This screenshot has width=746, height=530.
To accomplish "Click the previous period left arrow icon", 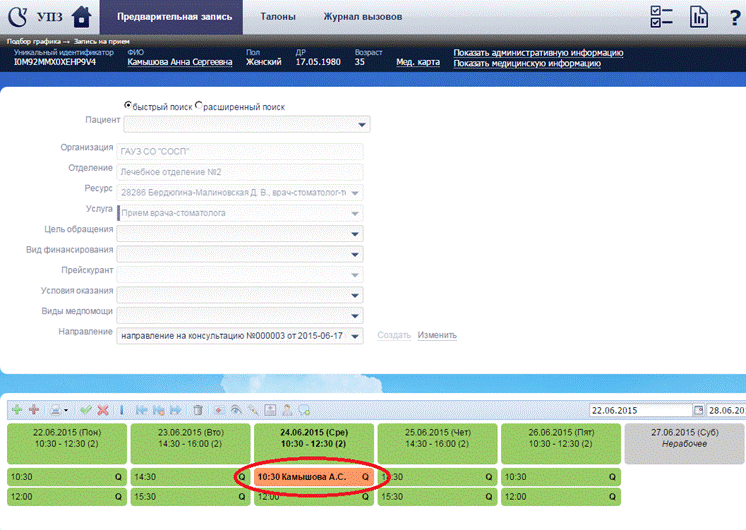I will click(141, 410).
